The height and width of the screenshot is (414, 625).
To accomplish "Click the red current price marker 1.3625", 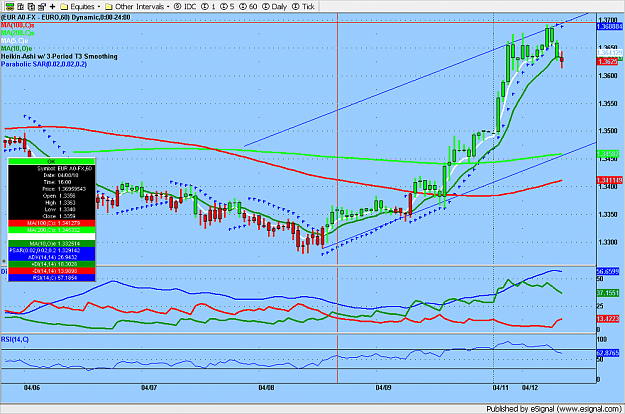I will point(607,61).
